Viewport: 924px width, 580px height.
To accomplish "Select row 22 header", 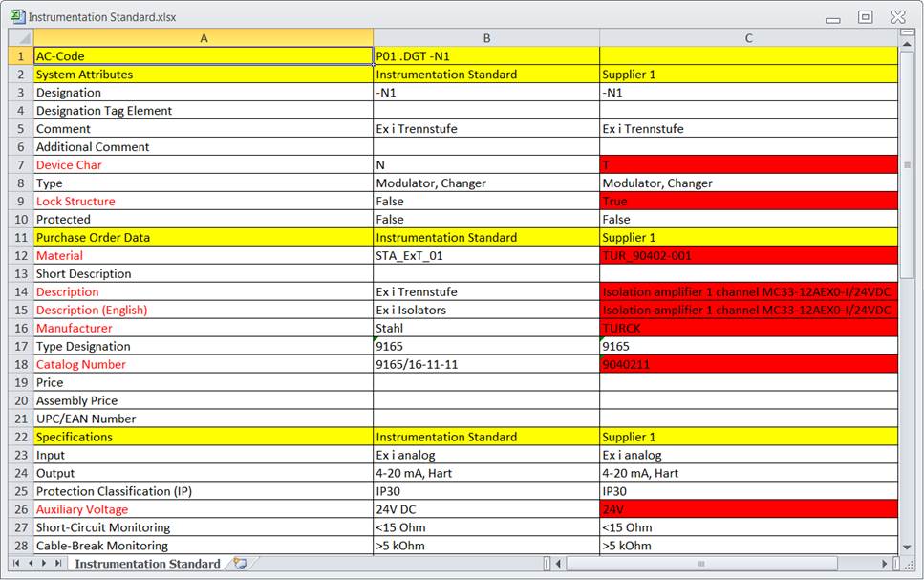I will (x=21, y=437).
